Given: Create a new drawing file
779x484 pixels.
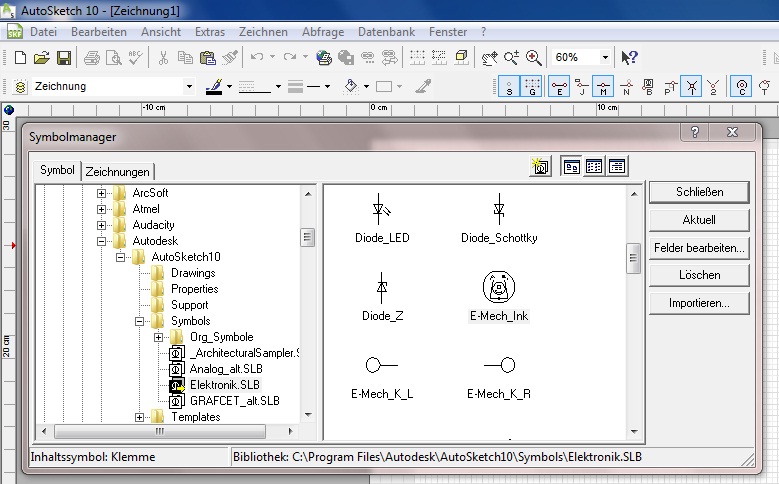Looking at the screenshot, I should [x=20, y=58].
